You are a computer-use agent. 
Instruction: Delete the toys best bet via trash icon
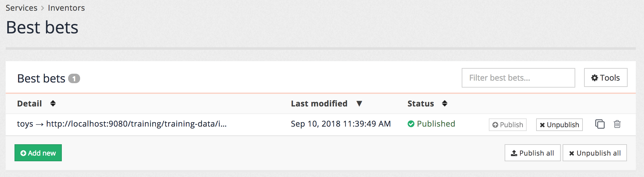tap(617, 124)
